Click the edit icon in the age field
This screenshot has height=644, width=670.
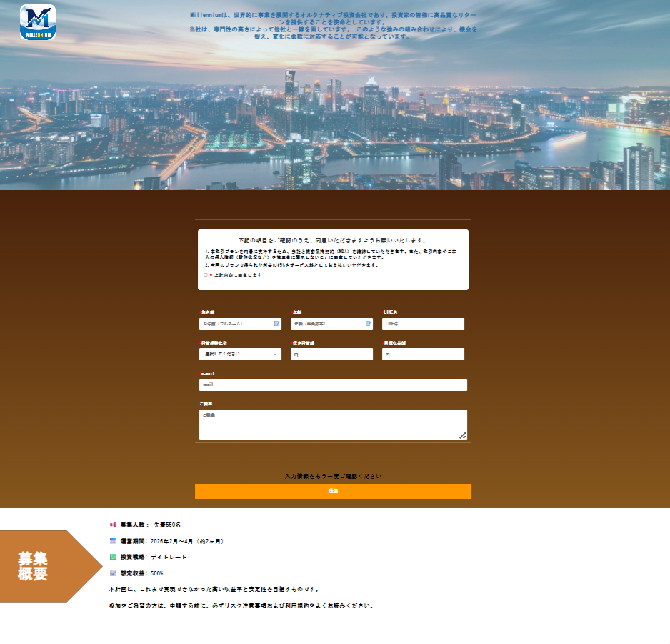click(x=369, y=324)
